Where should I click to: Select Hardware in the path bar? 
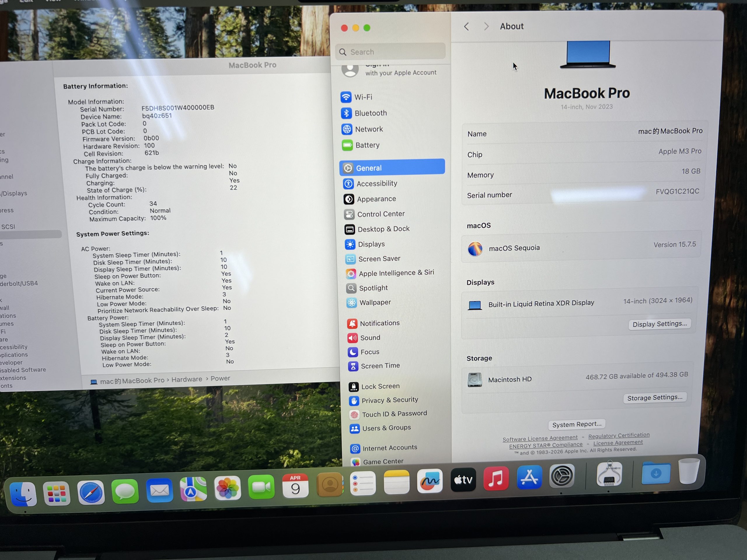click(186, 379)
